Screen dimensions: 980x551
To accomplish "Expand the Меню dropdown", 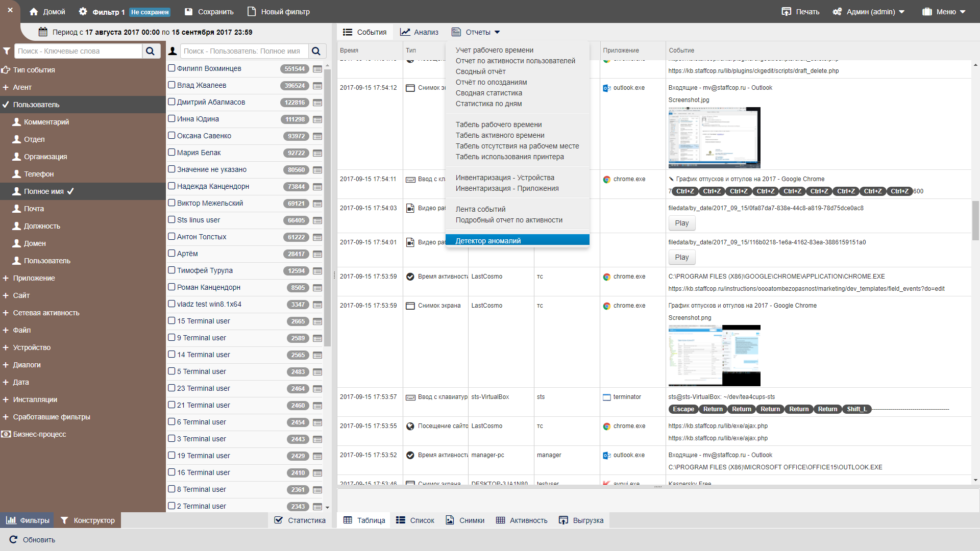I will click(944, 12).
